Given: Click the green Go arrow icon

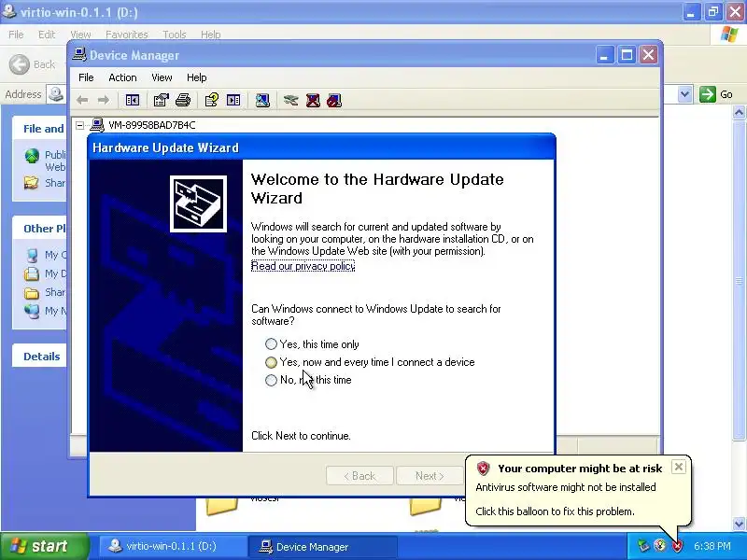Looking at the screenshot, I should [x=708, y=94].
